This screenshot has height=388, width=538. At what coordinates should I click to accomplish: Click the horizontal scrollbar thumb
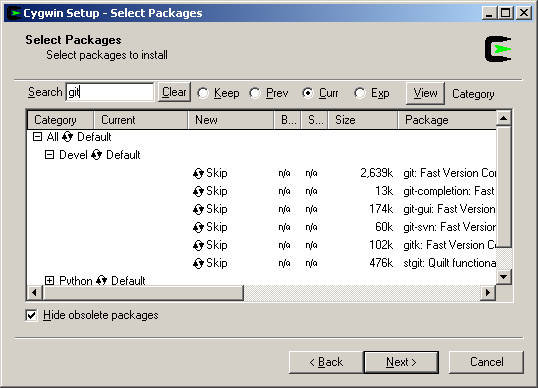tap(143, 293)
